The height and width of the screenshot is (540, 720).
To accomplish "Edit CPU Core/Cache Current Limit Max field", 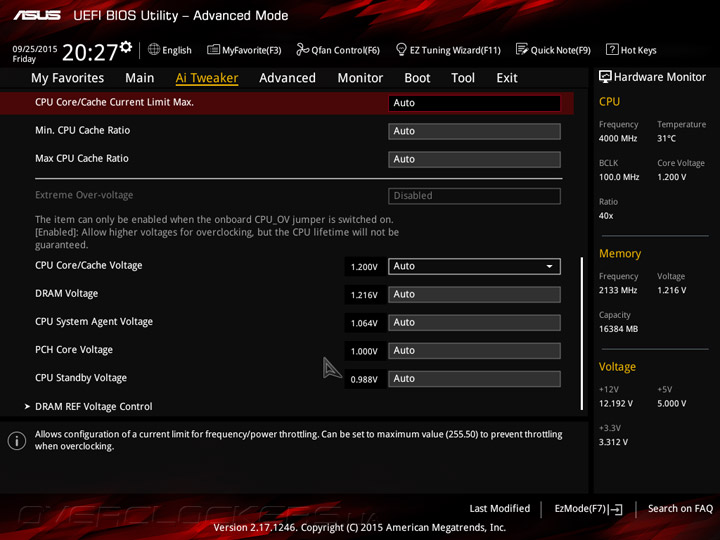I will point(474,103).
